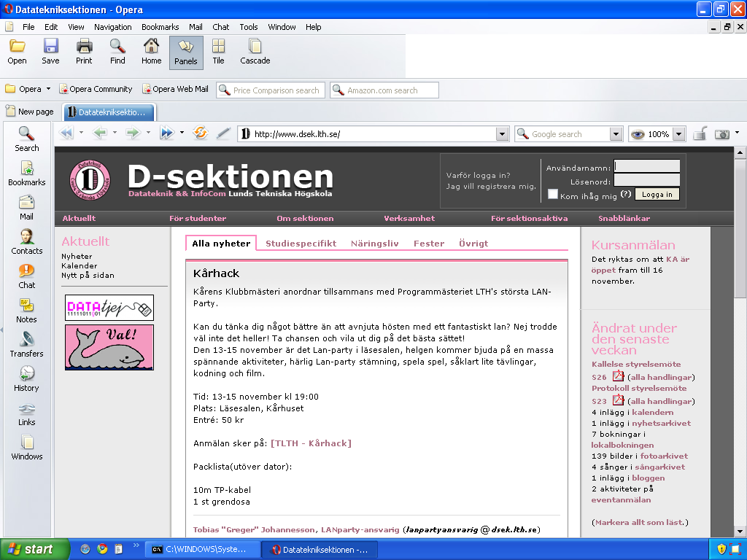
Task: Open the Kalender link under Aktuellt
Action: click(x=79, y=265)
